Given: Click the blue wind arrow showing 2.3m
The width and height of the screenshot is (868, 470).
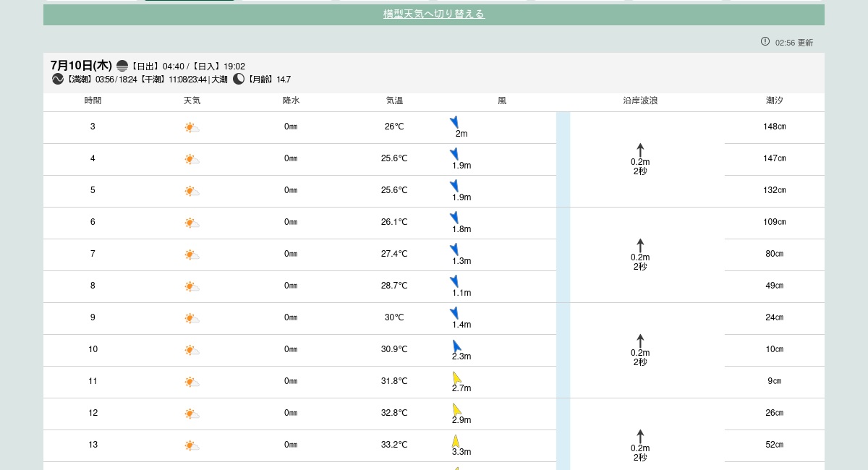Looking at the screenshot, I should [x=456, y=346].
